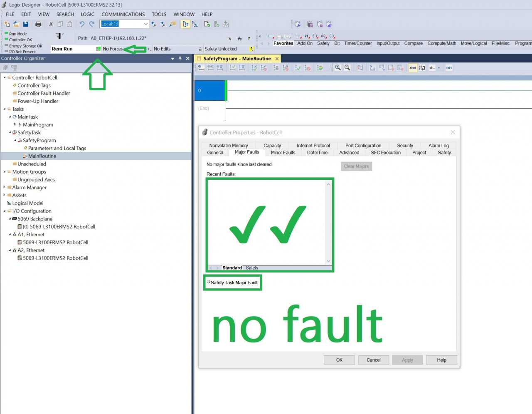Image resolution: width=532 pixels, height=414 pixels.
Task: Collapse the SafetyTask tree node
Action: pyautogui.click(x=10, y=132)
